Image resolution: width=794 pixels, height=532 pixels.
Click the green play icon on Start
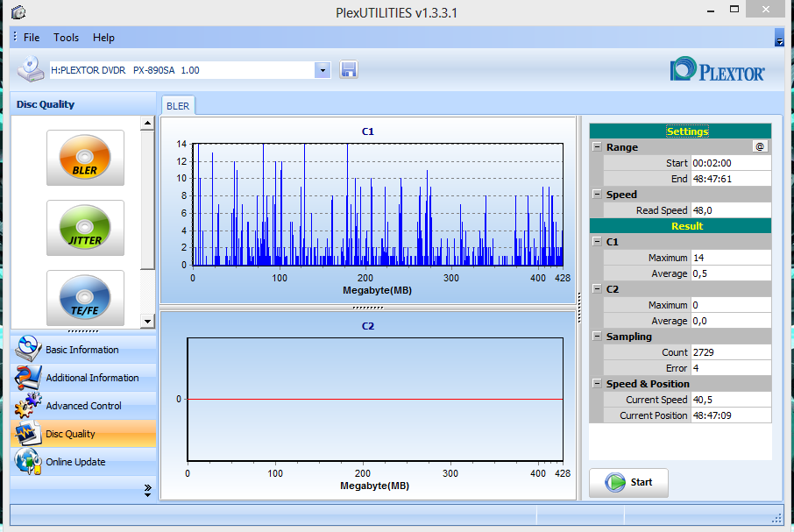(x=615, y=482)
